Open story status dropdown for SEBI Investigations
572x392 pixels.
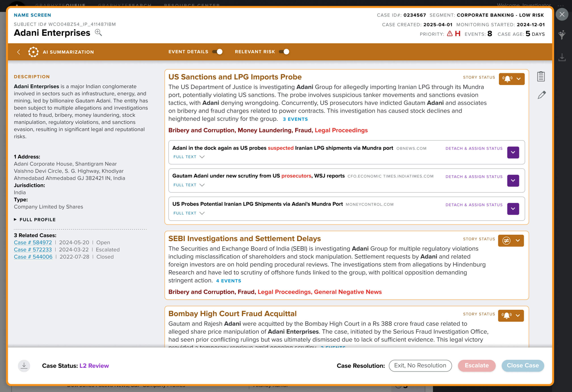click(511, 241)
